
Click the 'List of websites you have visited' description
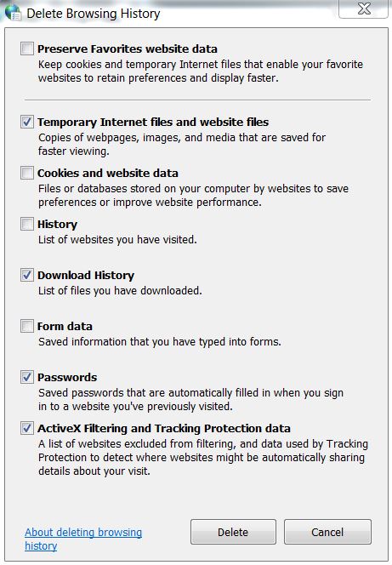click(x=117, y=240)
